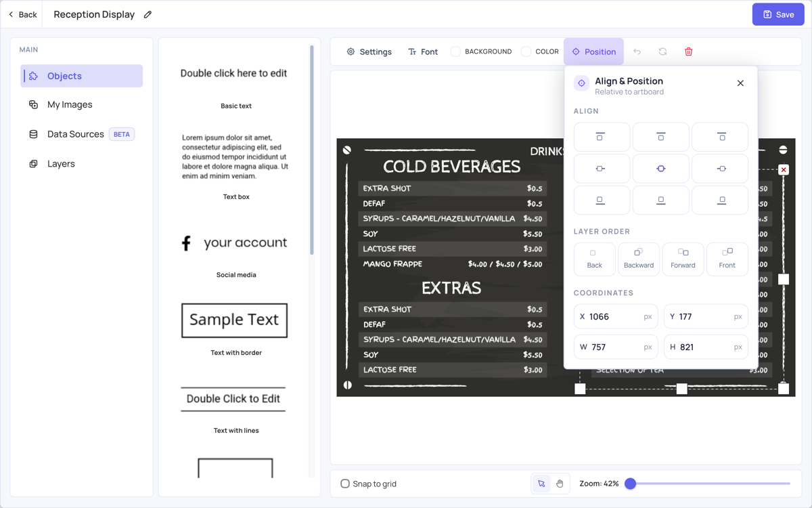Rename the display using the pencil icon
The image size is (812, 508).
(x=148, y=14)
